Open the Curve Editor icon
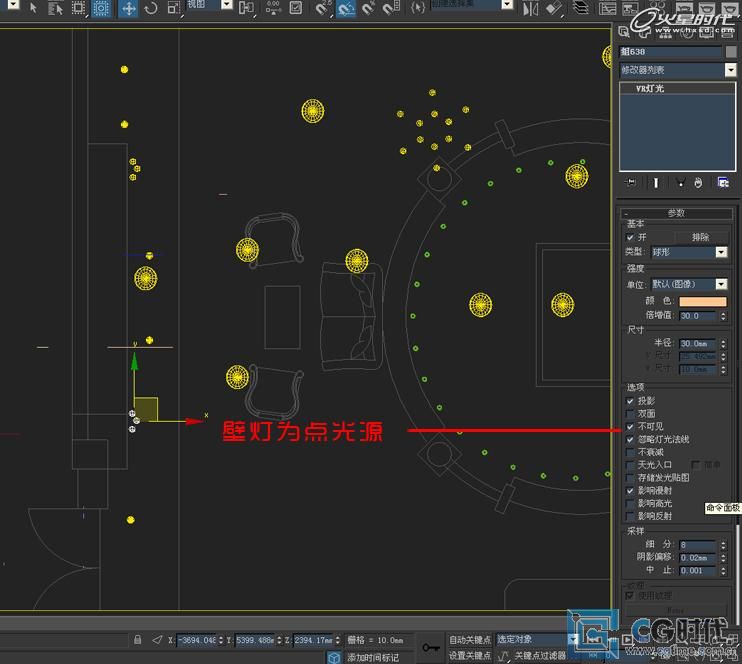This screenshot has width=742, height=664. tap(608, 8)
